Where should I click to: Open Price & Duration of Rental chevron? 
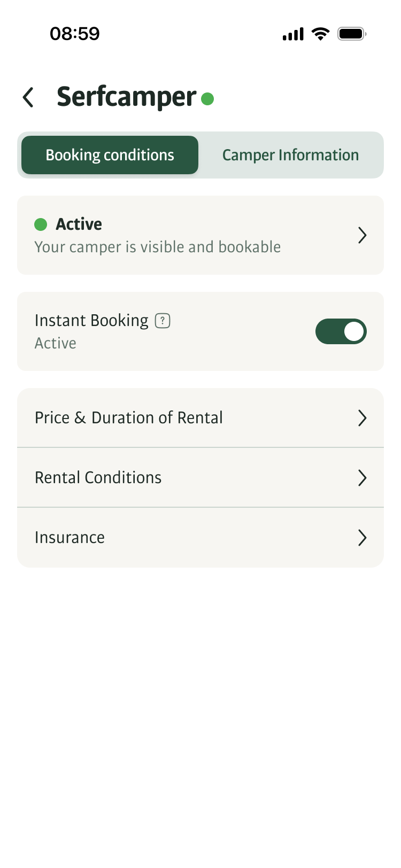[362, 418]
